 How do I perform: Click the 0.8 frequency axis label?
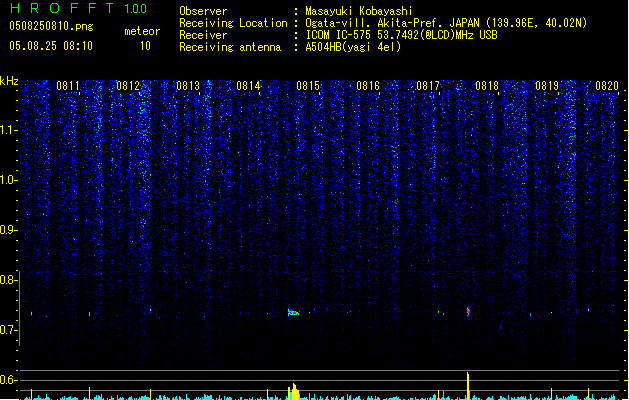coord(9,280)
